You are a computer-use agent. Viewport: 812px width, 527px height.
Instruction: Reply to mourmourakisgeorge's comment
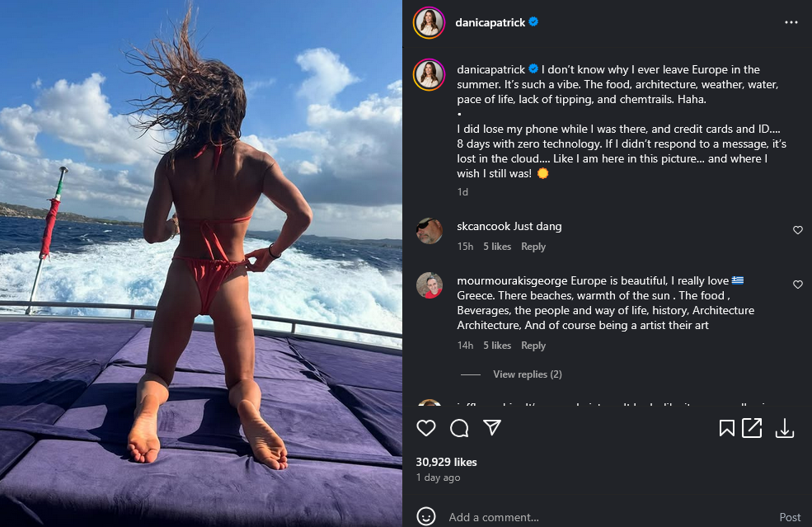click(533, 346)
